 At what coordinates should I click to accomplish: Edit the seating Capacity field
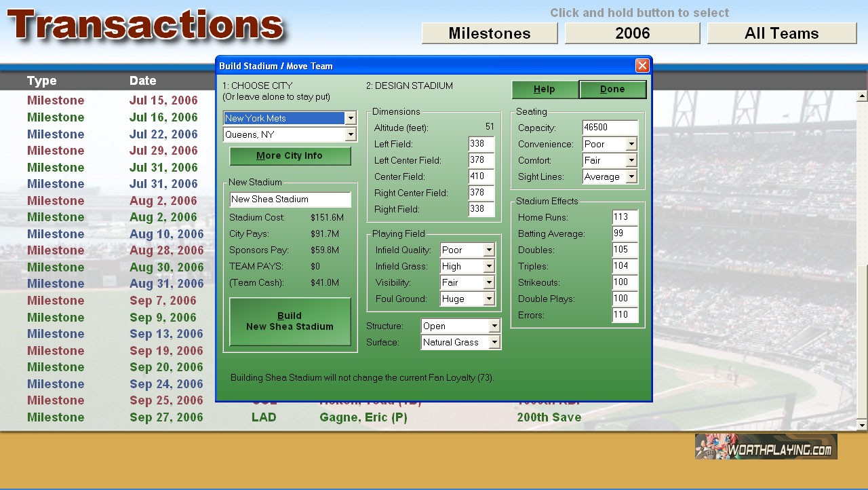610,128
